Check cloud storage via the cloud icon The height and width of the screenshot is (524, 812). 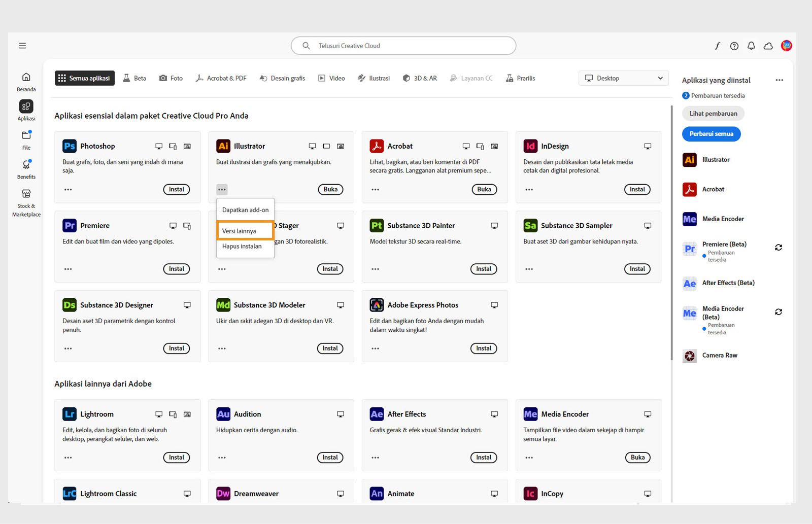click(x=768, y=46)
